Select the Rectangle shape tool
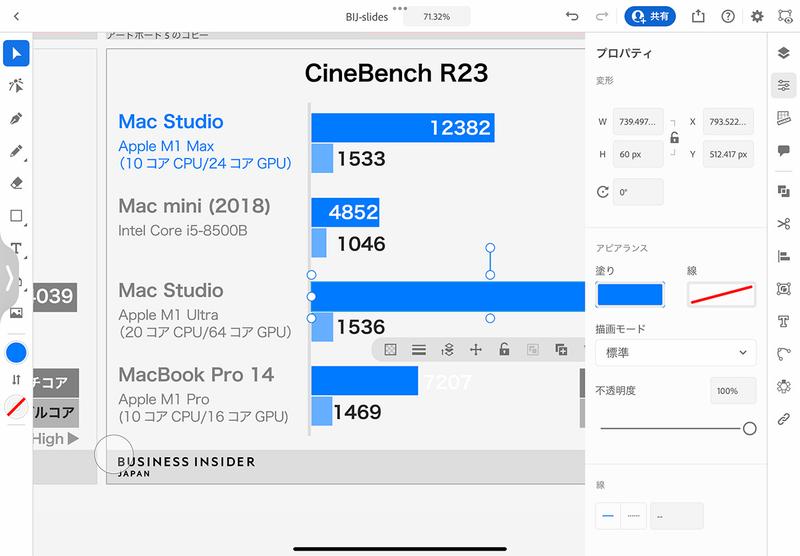The width and height of the screenshot is (800, 556). coord(16,216)
